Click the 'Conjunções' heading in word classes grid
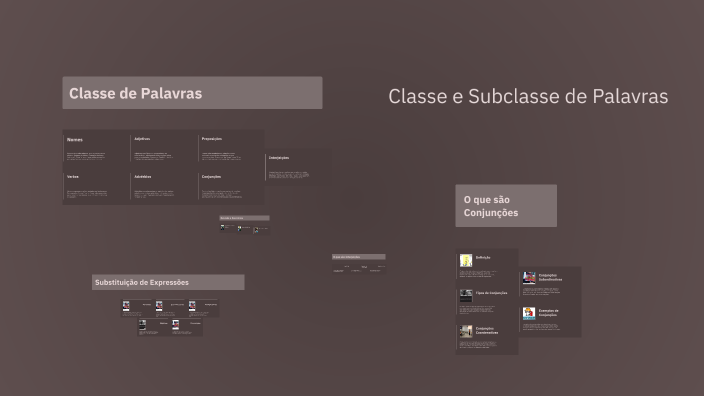704x396 pixels. coord(211,177)
